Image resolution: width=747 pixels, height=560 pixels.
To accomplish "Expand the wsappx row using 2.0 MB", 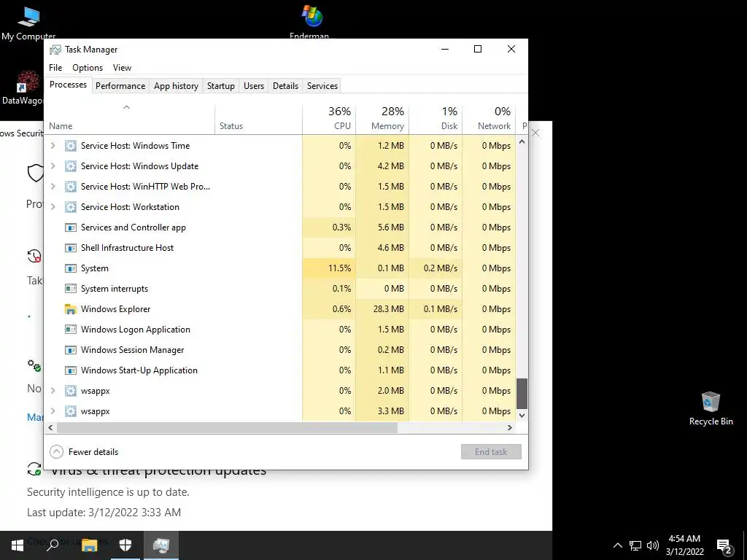I will pos(53,391).
